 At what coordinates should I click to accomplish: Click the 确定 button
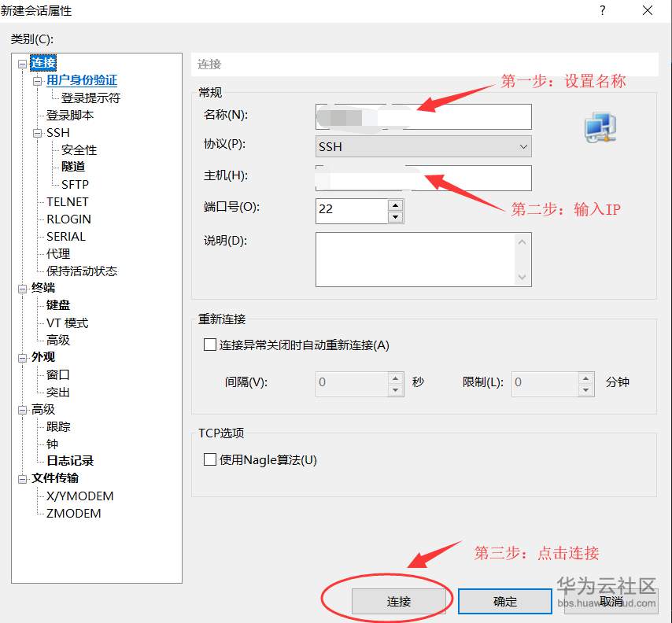pyautogui.click(x=505, y=601)
